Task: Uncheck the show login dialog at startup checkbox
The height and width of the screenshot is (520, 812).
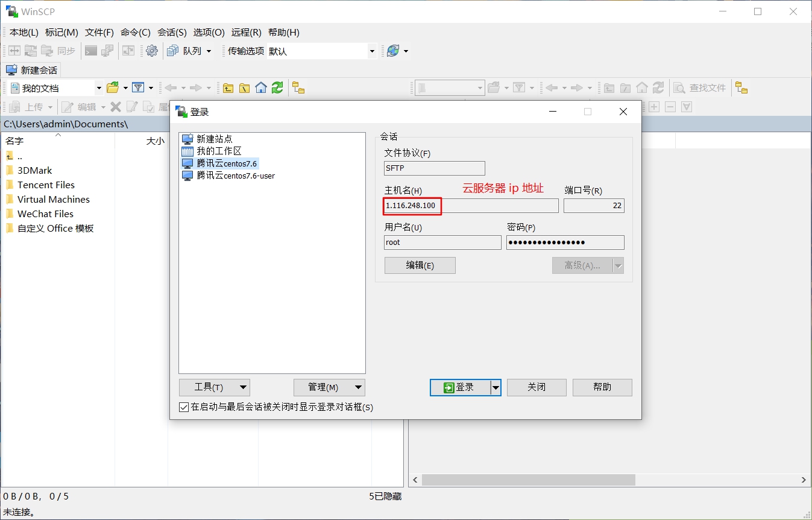Action: coord(183,407)
